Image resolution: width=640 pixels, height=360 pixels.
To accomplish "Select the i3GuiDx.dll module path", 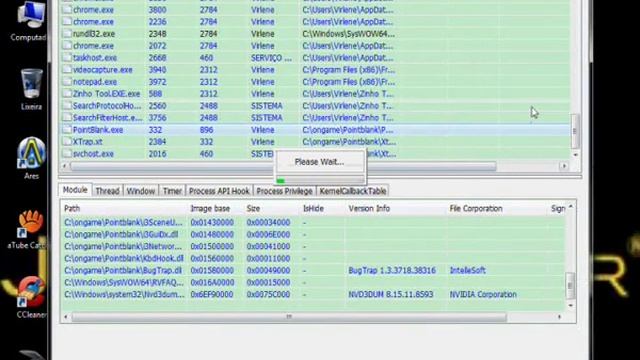I will (121, 234).
